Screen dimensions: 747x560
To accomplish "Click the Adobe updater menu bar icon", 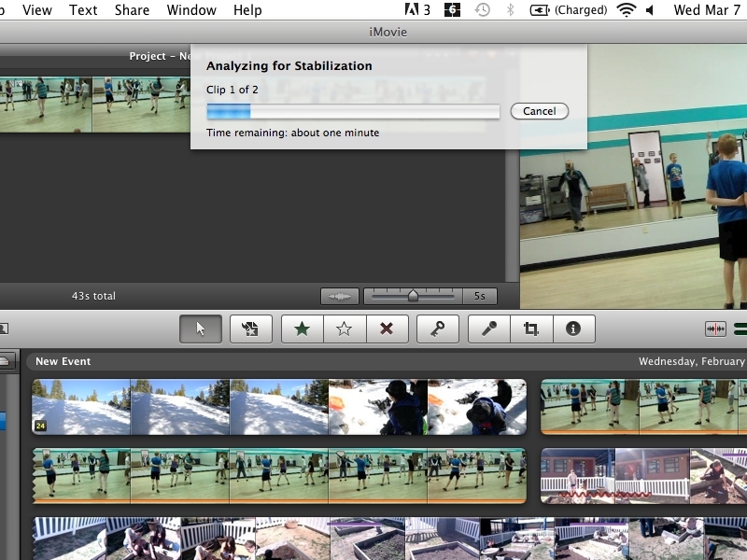I will [417, 10].
